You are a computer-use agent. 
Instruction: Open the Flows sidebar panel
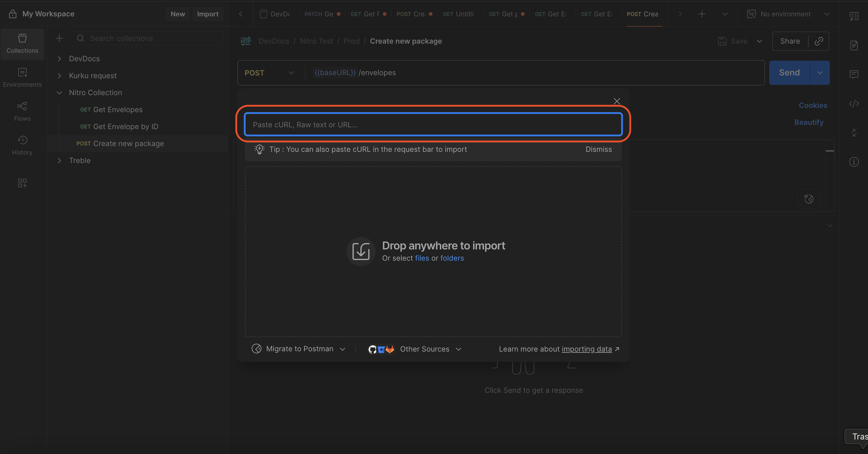click(x=22, y=111)
